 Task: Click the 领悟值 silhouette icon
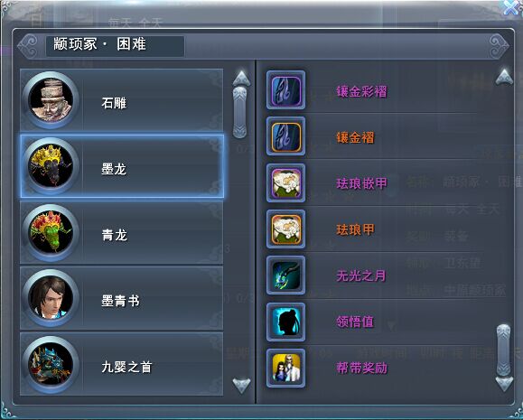(285, 322)
